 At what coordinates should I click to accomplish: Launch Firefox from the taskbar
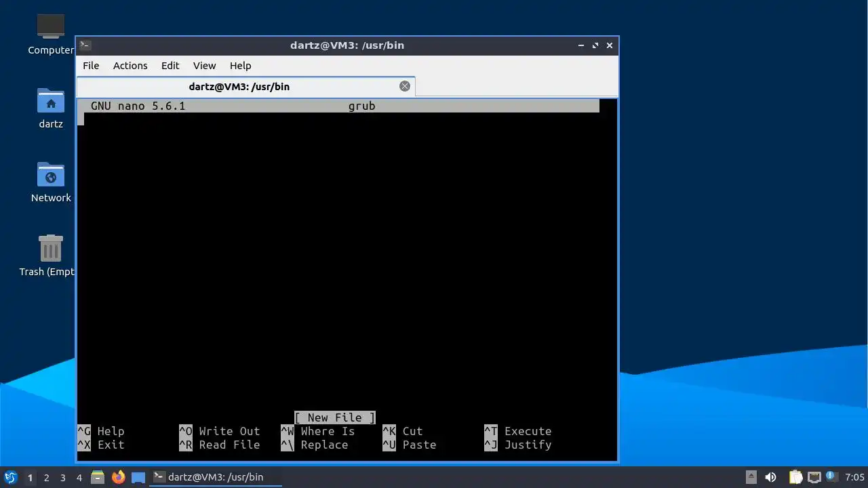118,477
